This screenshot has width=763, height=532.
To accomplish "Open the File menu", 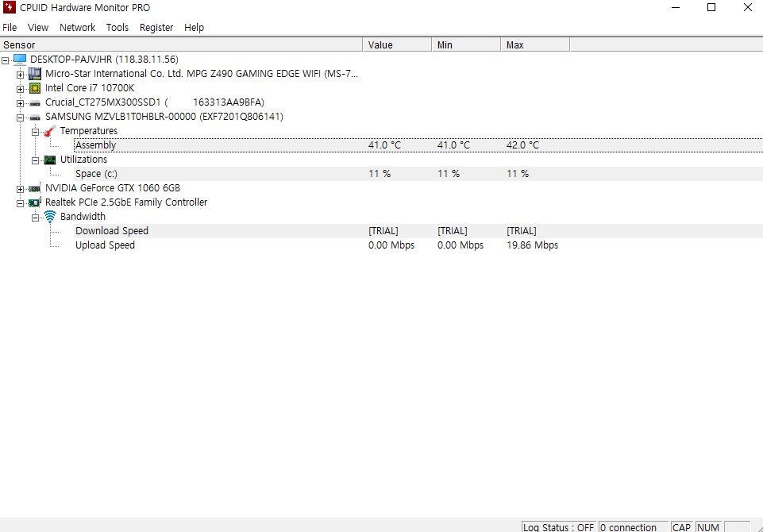I will 10,27.
